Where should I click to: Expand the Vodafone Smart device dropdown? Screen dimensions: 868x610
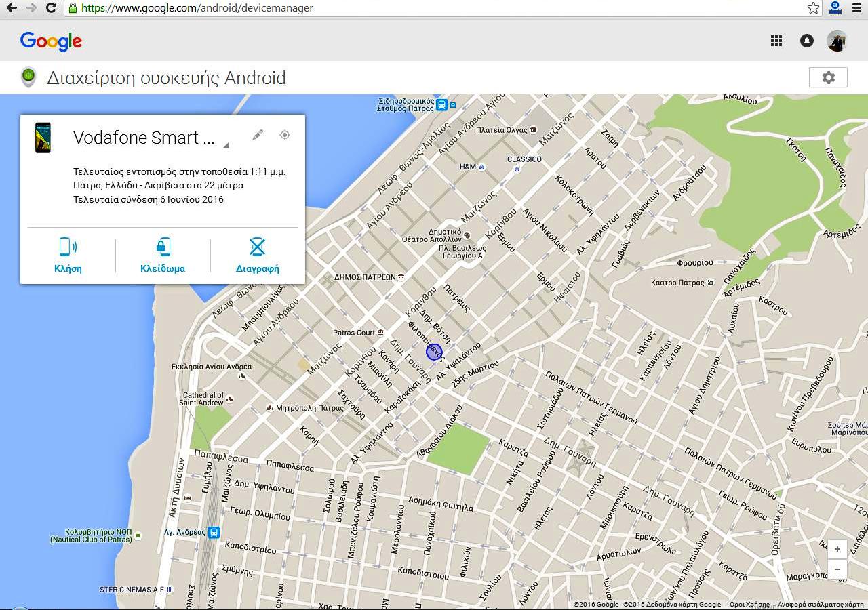pyautogui.click(x=226, y=145)
